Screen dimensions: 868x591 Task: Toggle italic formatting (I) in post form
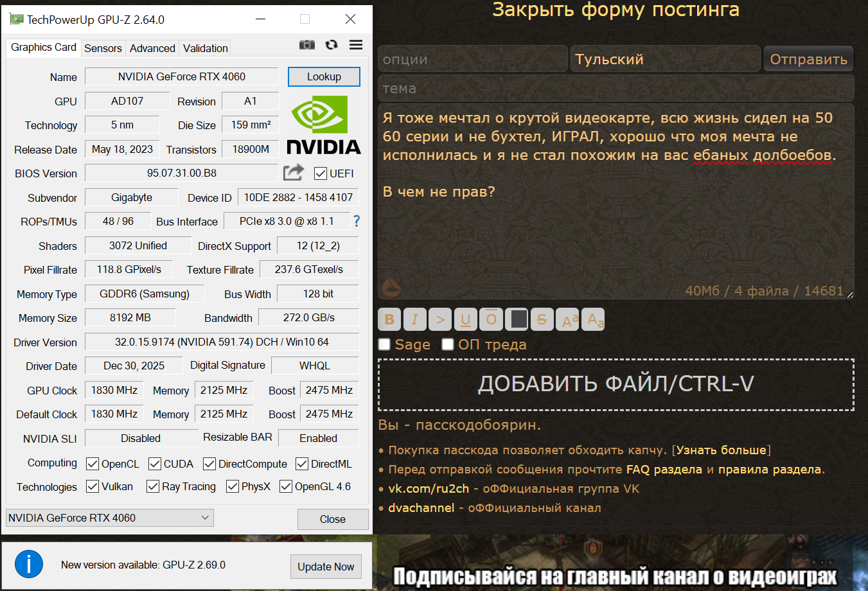point(415,319)
